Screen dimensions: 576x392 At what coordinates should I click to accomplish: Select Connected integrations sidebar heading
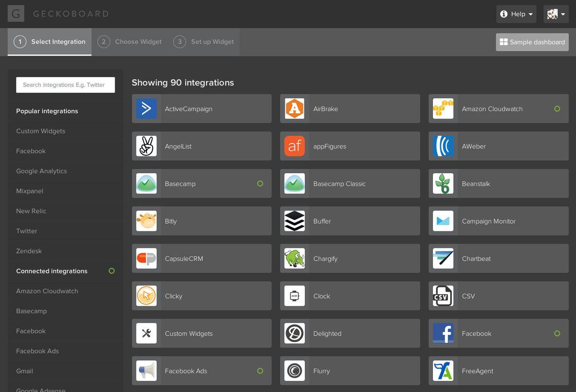52,271
